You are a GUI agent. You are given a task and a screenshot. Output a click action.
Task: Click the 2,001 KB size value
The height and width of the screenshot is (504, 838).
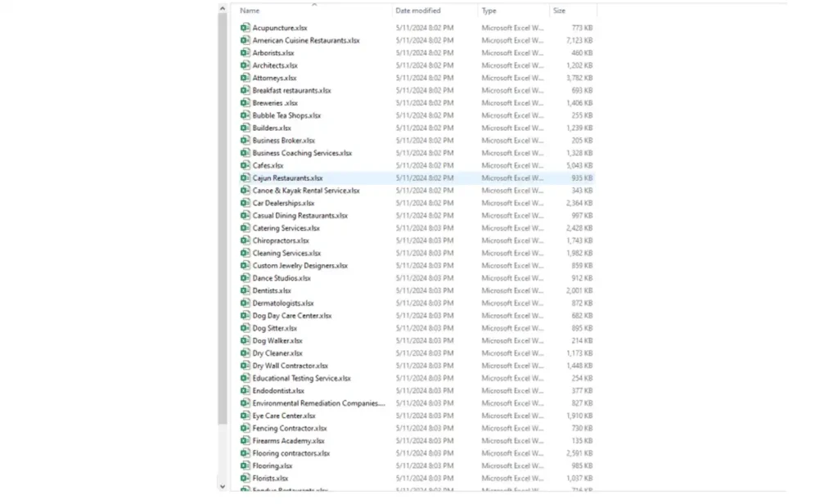[x=579, y=290]
